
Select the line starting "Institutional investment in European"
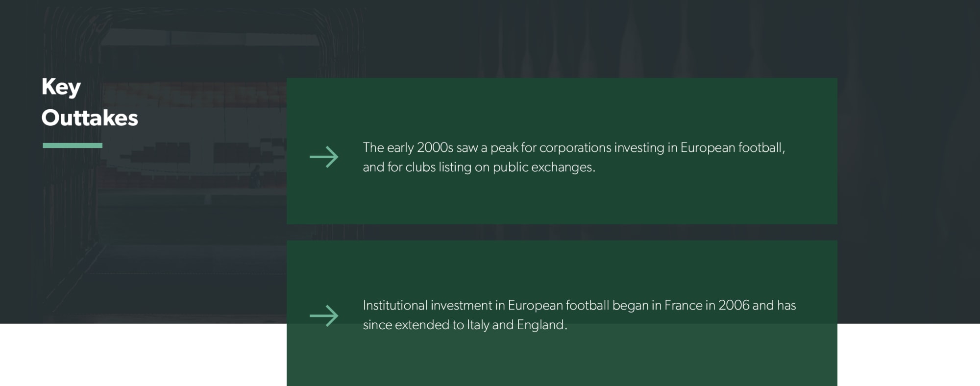(579, 305)
